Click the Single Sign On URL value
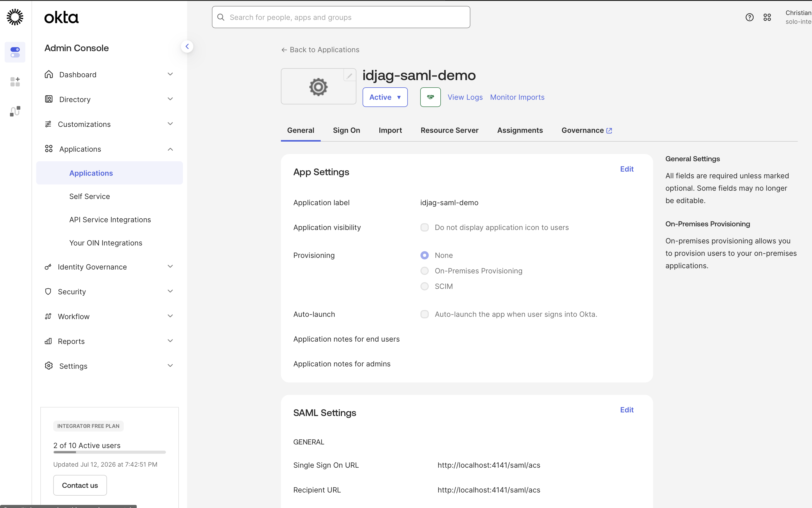The image size is (812, 508). (489, 465)
